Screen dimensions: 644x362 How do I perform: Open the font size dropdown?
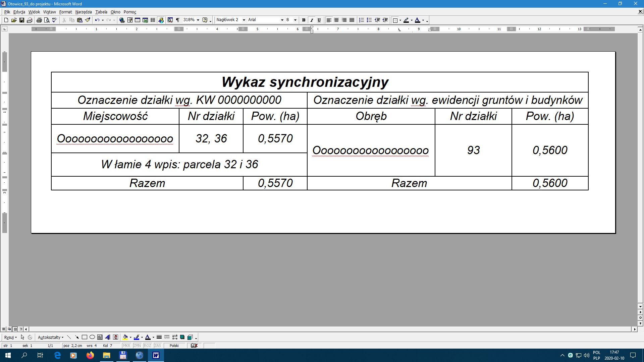point(295,20)
